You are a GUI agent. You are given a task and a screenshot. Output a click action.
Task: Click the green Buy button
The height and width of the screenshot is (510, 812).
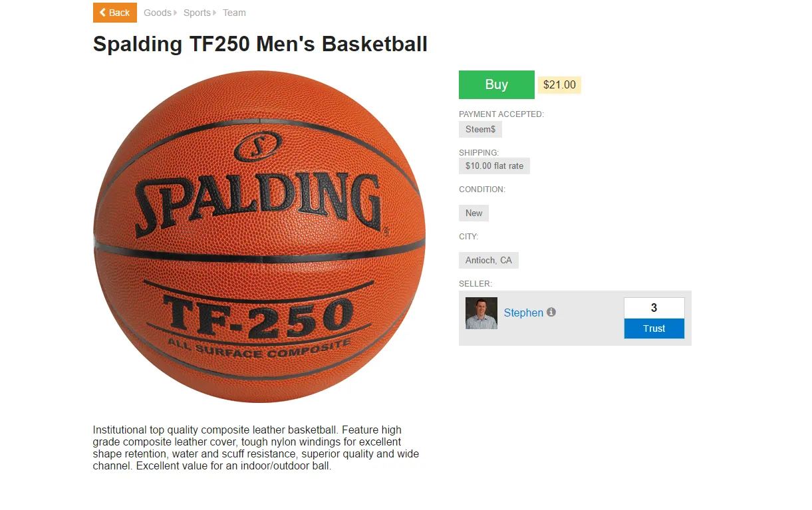(x=497, y=84)
